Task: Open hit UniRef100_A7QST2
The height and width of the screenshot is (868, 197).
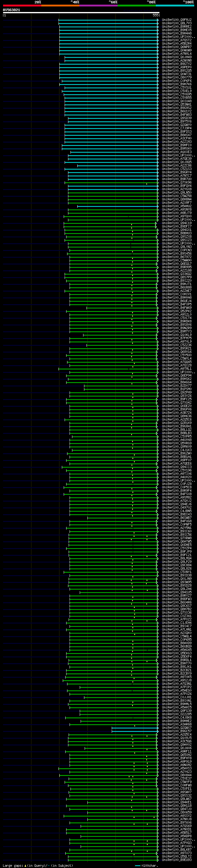Action: (x=177, y=40)
